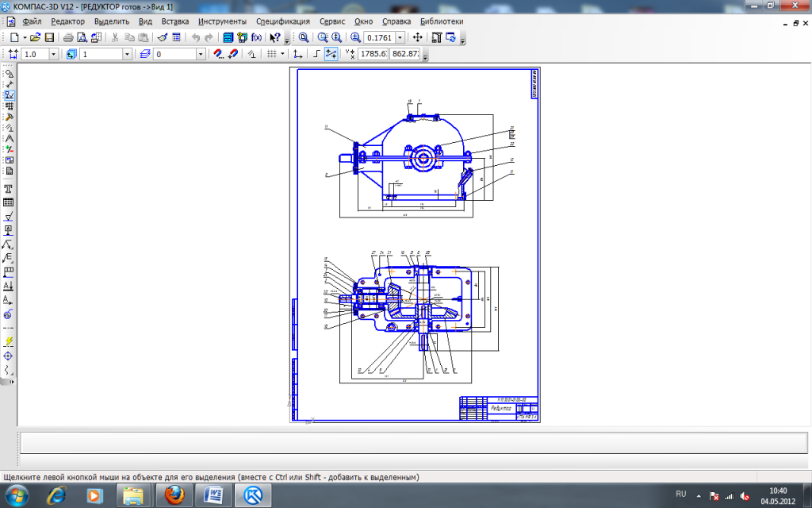Open the Файл menu
The height and width of the screenshot is (508, 812).
tap(32, 21)
